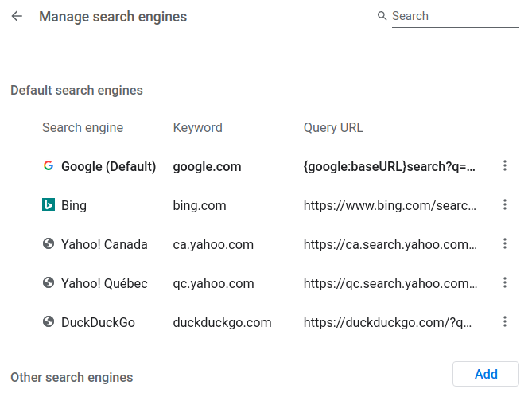Open more actions for Bing
Screen dimensions: 532x393
505,204
